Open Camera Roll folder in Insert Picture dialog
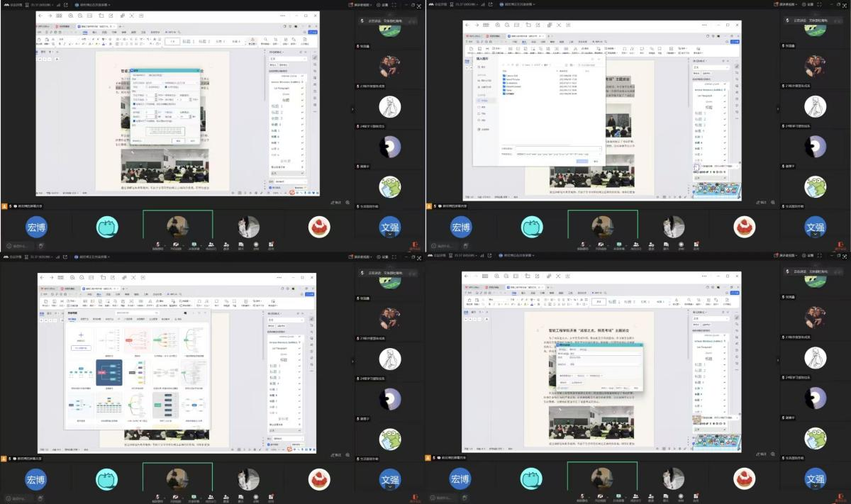The width and height of the screenshot is (851, 504). pyautogui.click(x=511, y=75)
